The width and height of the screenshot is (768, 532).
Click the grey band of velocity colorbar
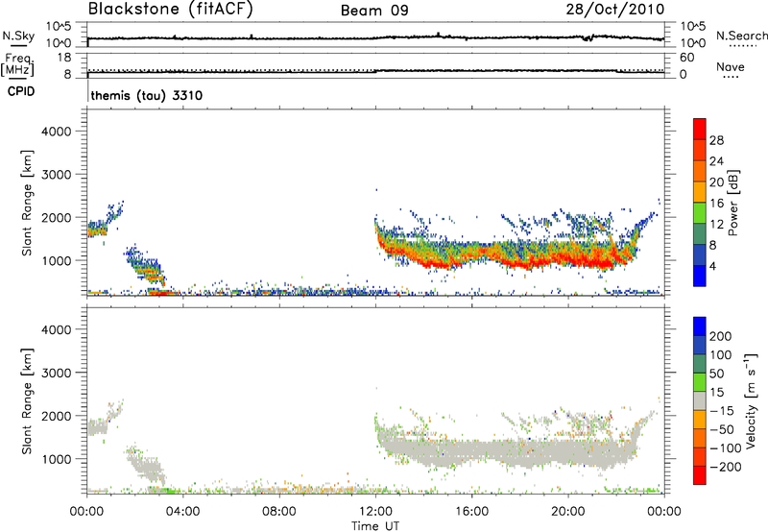click(x=700, y=401)
